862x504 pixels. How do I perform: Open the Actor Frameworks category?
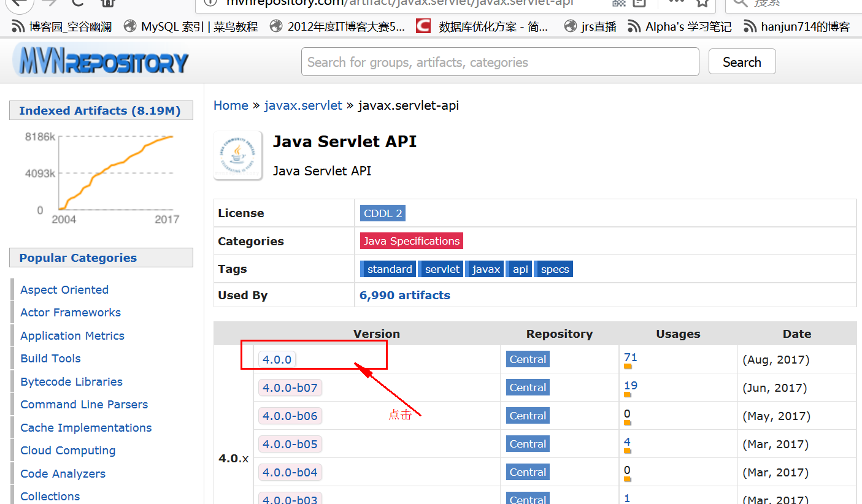pyautogui.click(x=71, y=313)
